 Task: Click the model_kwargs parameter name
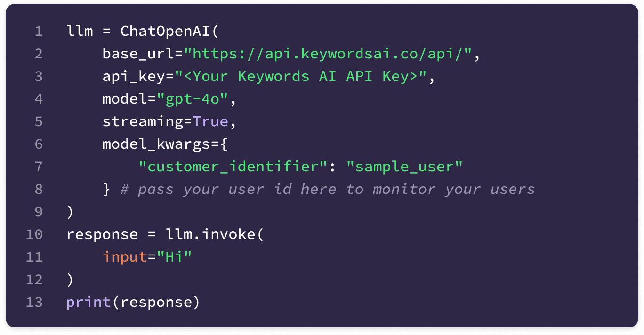click(x=156, y=144)
